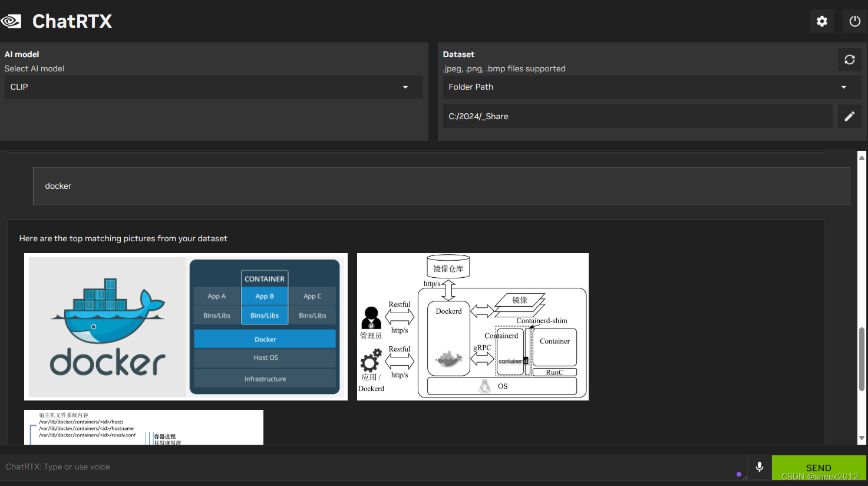Click the 'docker' query message
Image resolution: width=868 pixels, height=486 pixels.
pyautogui.click(x=441, y=186)
